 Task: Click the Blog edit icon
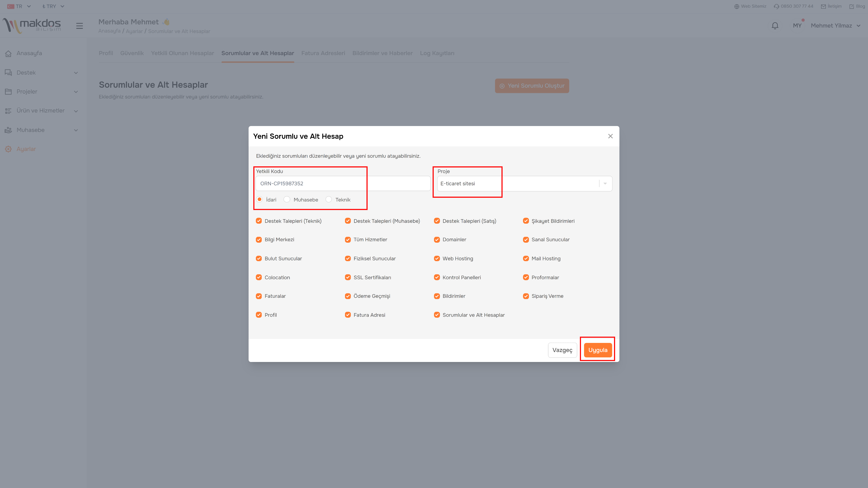tap(851, 6)
